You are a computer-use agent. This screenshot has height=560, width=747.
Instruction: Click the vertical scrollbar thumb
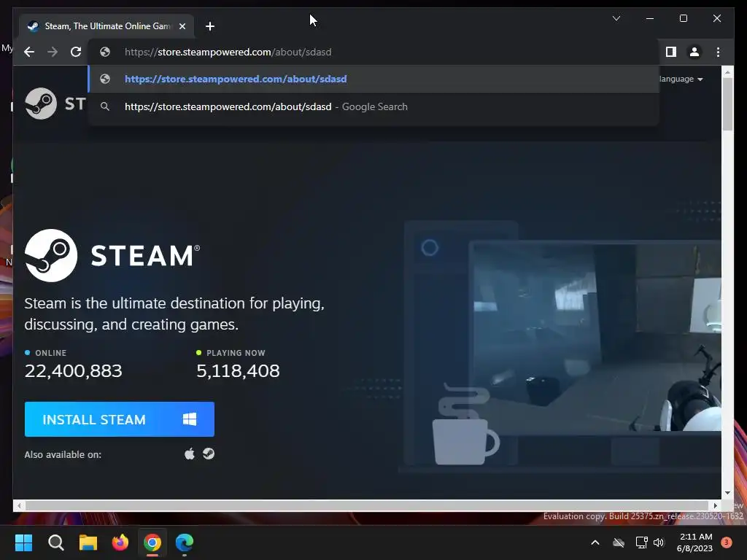pyautogui.click(x=727, y=104)
